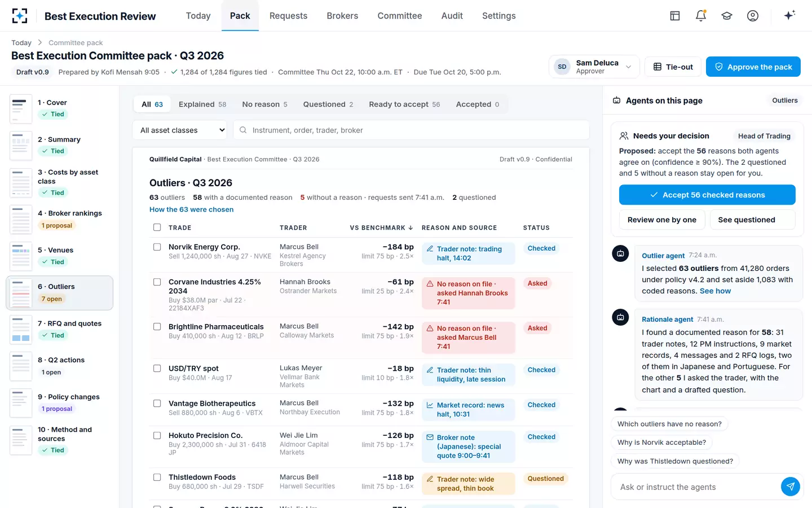Check the Thistledown Foods row
The height and width of the screenshot is (508, 812).
(157, 477)
